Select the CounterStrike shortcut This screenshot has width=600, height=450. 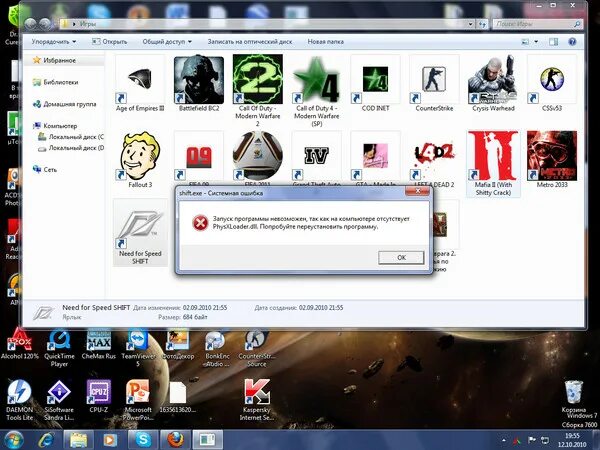pyautogui.click(x=434, y=84)
